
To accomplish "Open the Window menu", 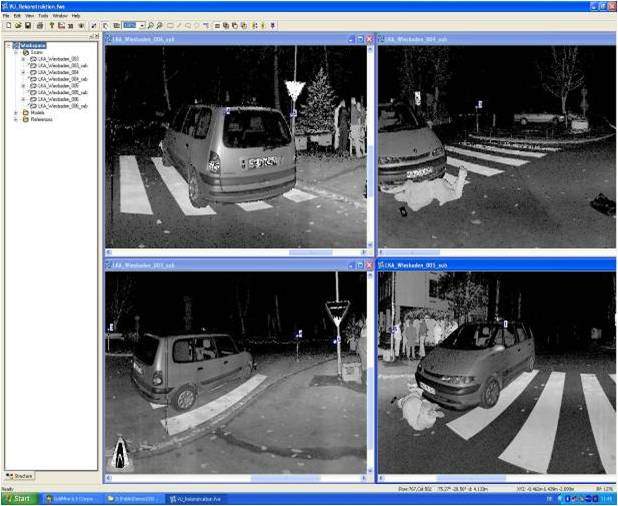I will tap(60, 16).
